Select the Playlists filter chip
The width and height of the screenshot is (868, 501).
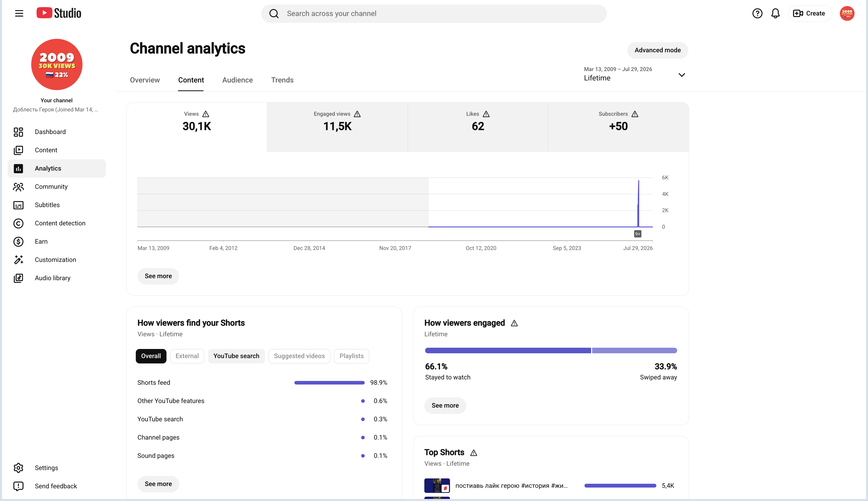click(352, 356)
